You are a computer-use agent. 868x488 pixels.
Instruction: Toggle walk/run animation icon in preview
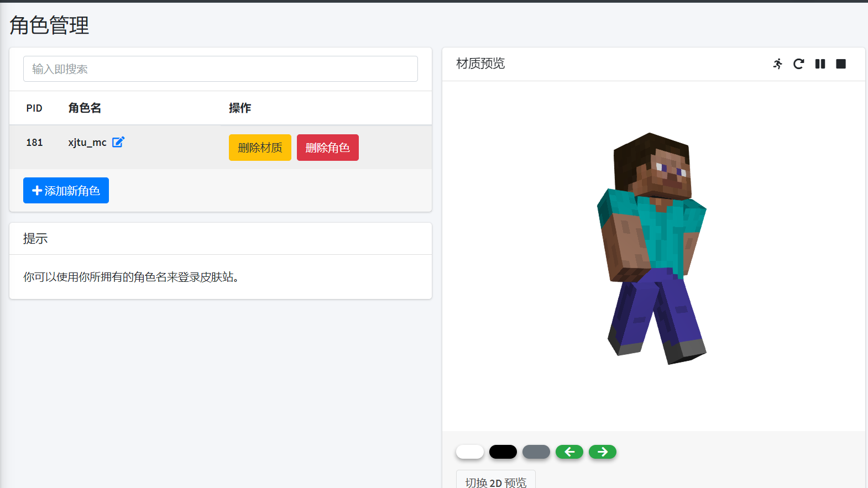pos(778,64)
